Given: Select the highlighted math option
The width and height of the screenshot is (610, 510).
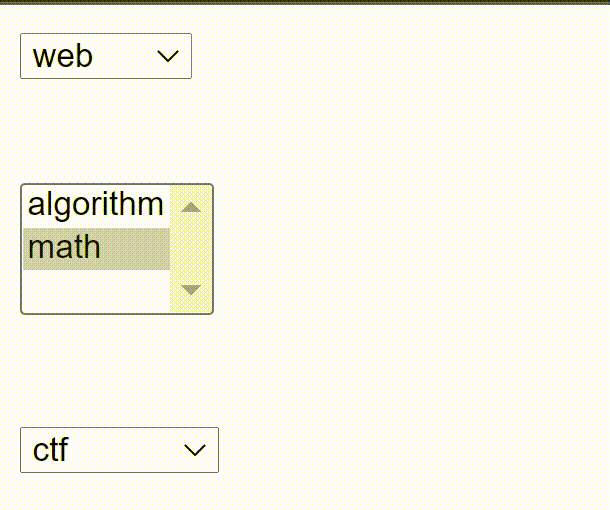Looking at the screenshot, I should pyautogui.click(x=95, y=247).
